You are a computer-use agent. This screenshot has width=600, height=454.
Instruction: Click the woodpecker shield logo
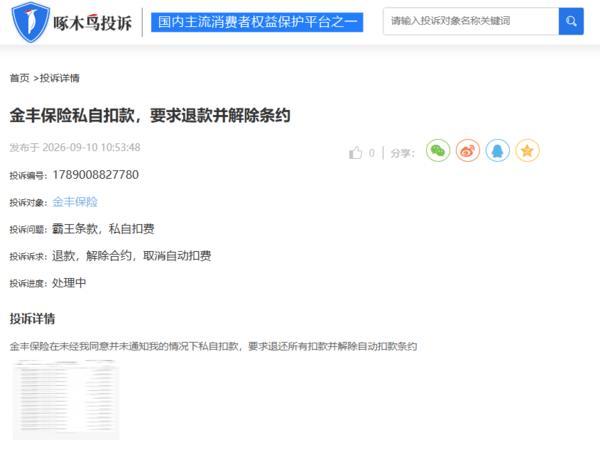coord(30,22)
